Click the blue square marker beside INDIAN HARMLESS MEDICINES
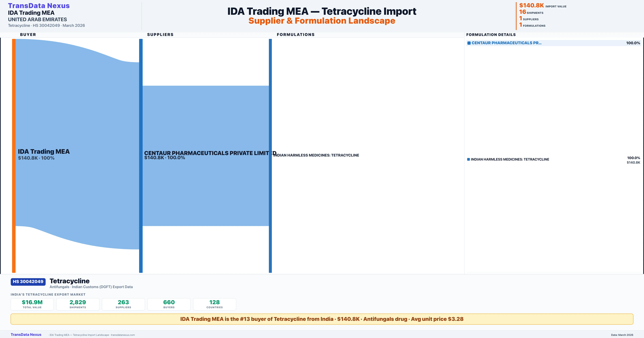644x338 pixels. pyautogui.click(x=468, y=159)
